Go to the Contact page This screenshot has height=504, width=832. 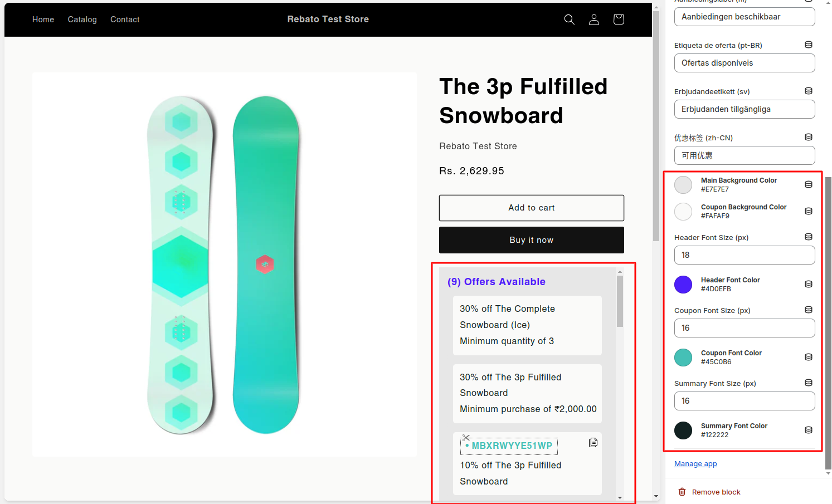point(125,19)
